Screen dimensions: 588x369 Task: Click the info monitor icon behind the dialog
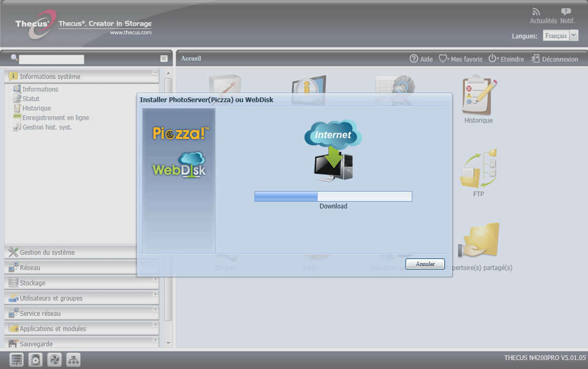(309, 85)
